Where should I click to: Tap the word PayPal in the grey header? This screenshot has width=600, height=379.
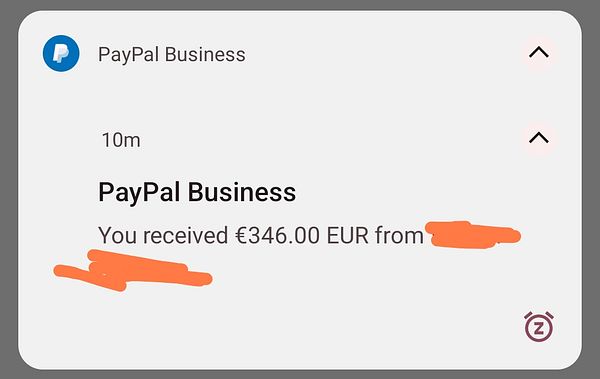129,54
